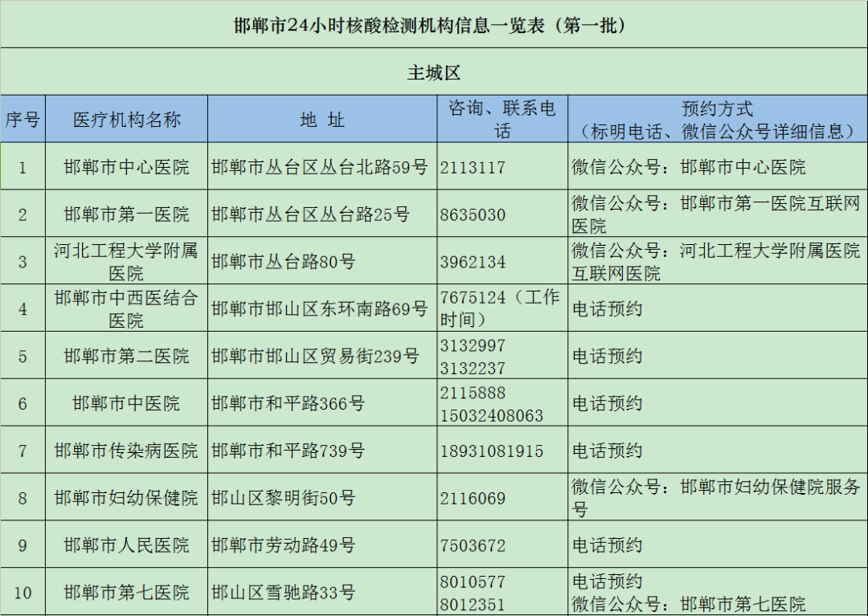The width and height of the screenshot is (868, 616).
Task: Select the 邯郸市中心医院 name cell
Action: pyautogui.click(x=127, y=167)
